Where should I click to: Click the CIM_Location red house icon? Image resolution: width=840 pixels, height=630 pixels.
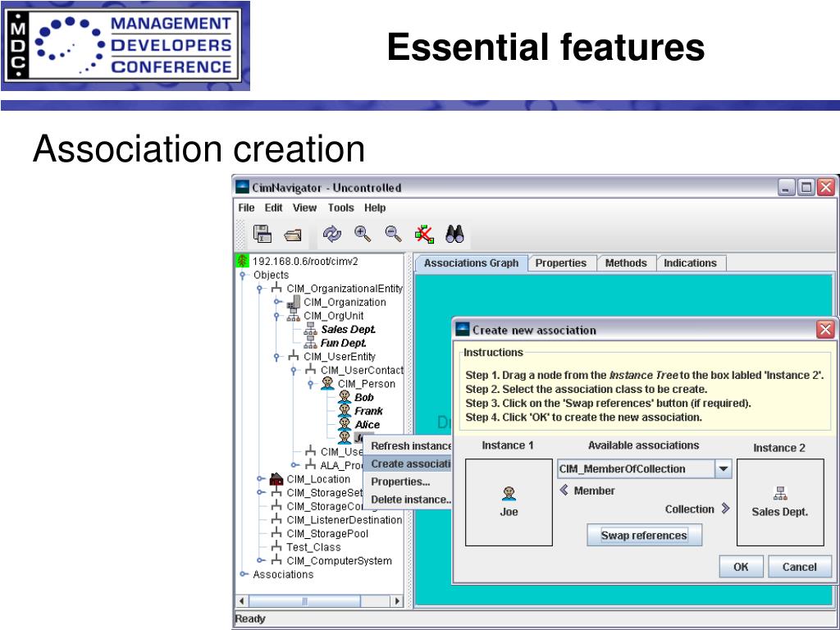click(x=276, y=479)
